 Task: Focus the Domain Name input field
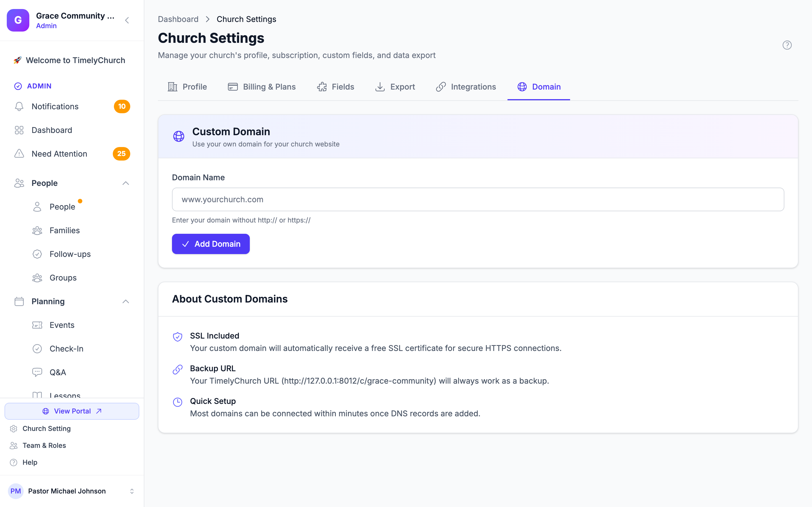point(478,199)
